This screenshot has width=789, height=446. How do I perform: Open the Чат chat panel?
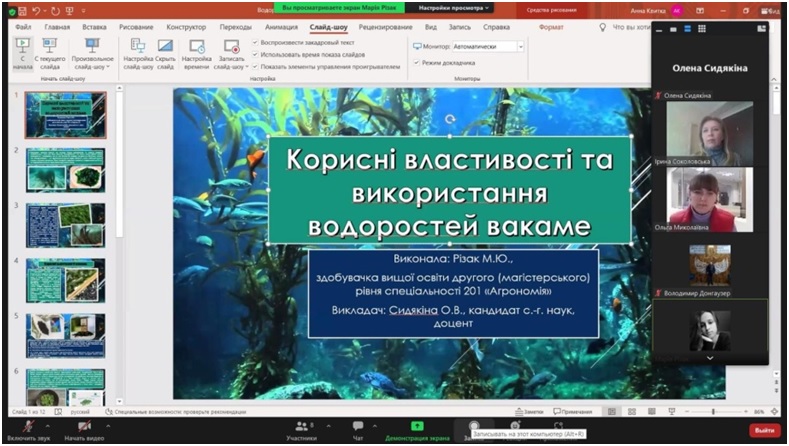coord(358,431)
